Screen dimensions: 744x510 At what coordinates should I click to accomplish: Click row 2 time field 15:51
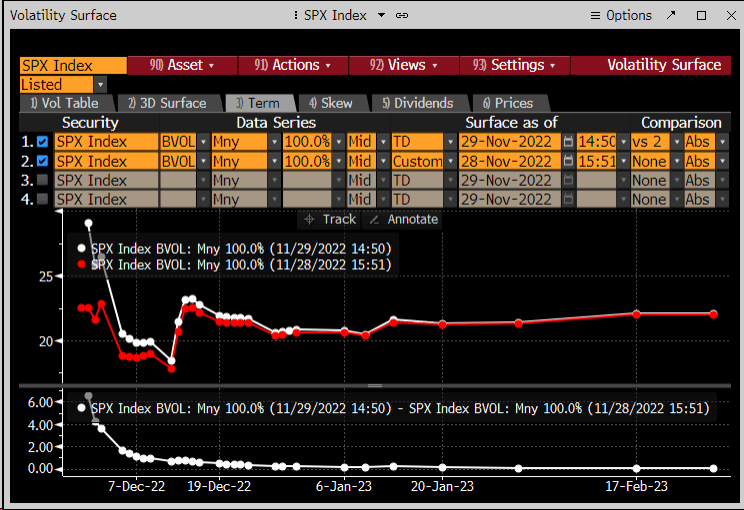point(597,161)
